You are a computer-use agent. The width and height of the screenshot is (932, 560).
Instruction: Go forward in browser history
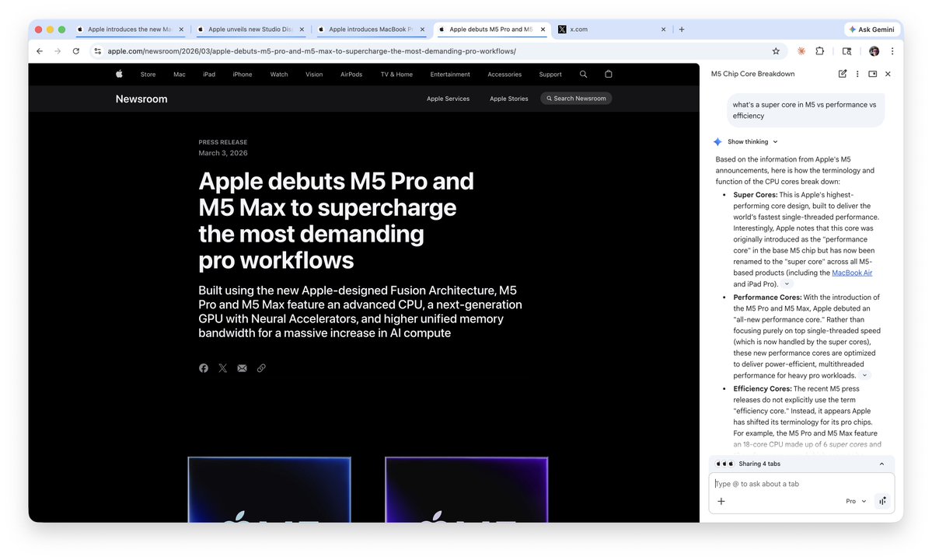(58, 51)
